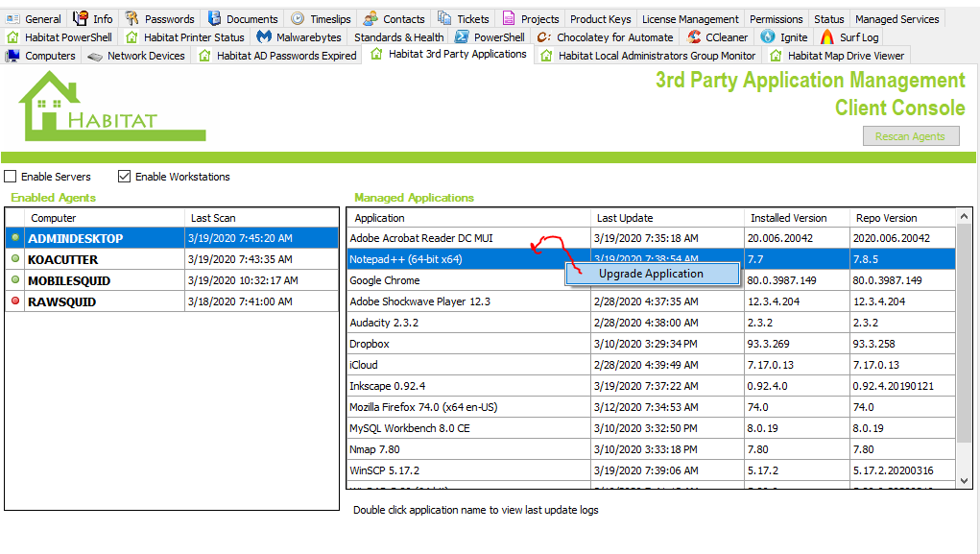Click the CCleaner tab icon
980x554 pixels.
point(693,37)
